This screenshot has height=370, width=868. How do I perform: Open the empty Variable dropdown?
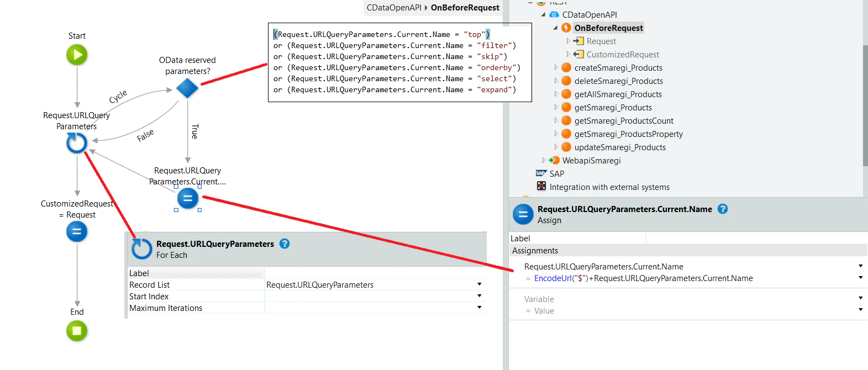[860, 298]
